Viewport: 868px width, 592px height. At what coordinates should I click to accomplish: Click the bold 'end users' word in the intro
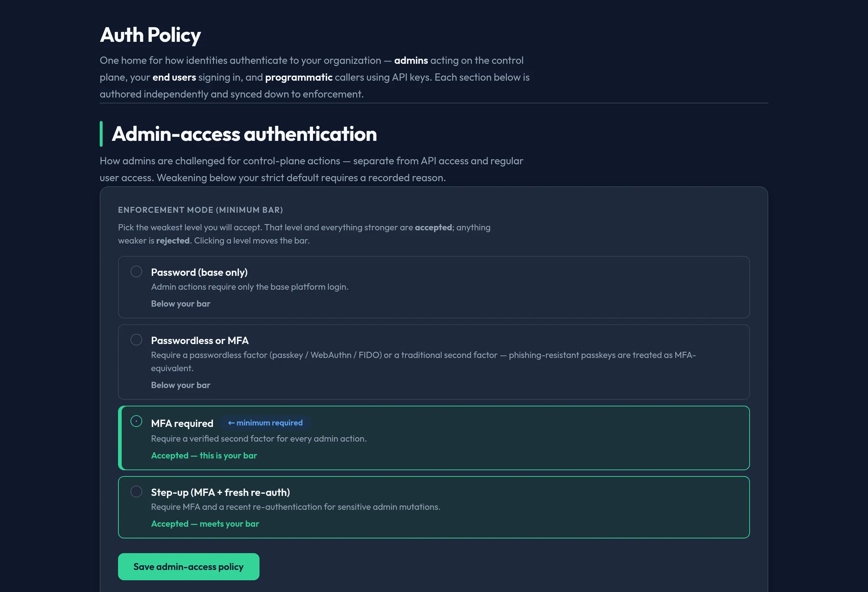pos(174,77)
